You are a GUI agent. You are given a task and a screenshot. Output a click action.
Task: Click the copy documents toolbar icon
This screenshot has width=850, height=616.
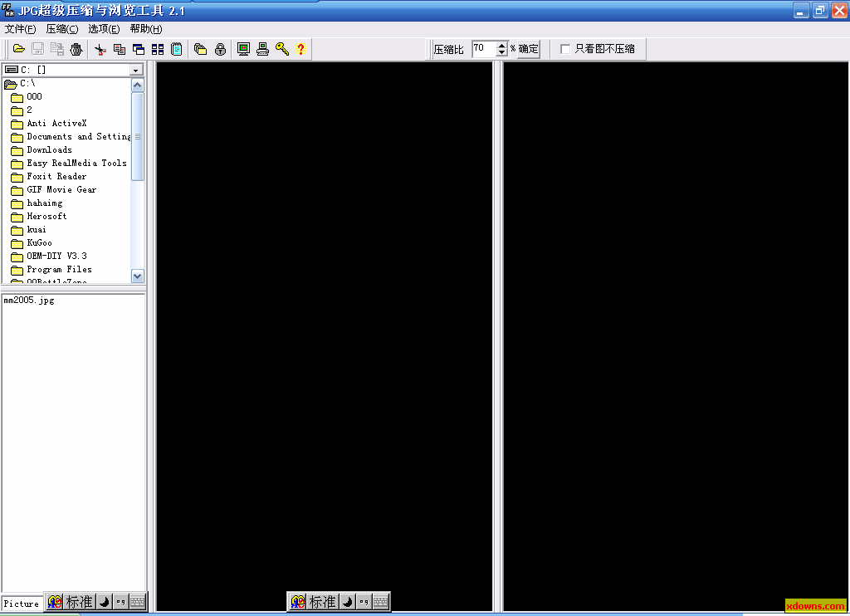coord(120,49)
